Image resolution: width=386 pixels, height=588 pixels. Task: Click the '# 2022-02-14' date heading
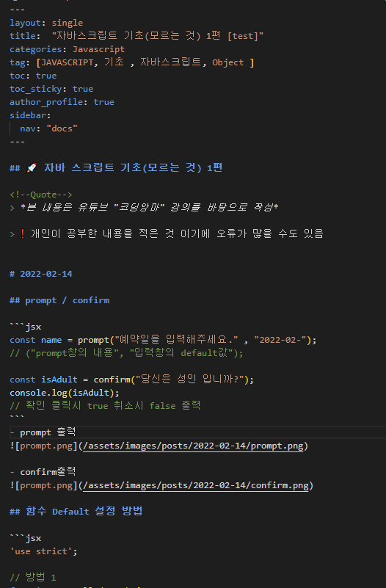pyautogui.click(x=41, y=274)
